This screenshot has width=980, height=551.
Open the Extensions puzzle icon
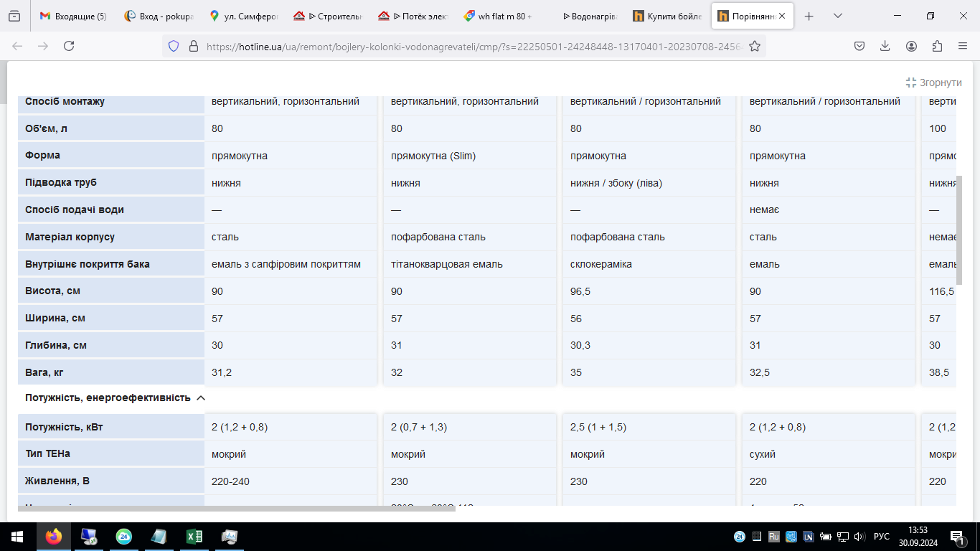point(937,46)
